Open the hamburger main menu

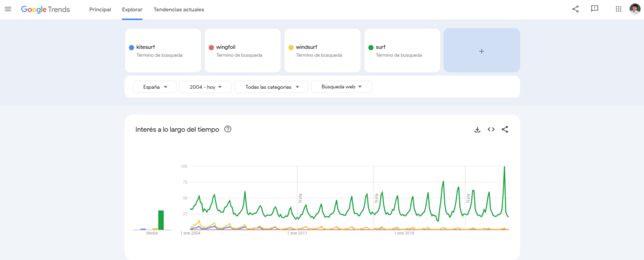(x=8, y=9)
